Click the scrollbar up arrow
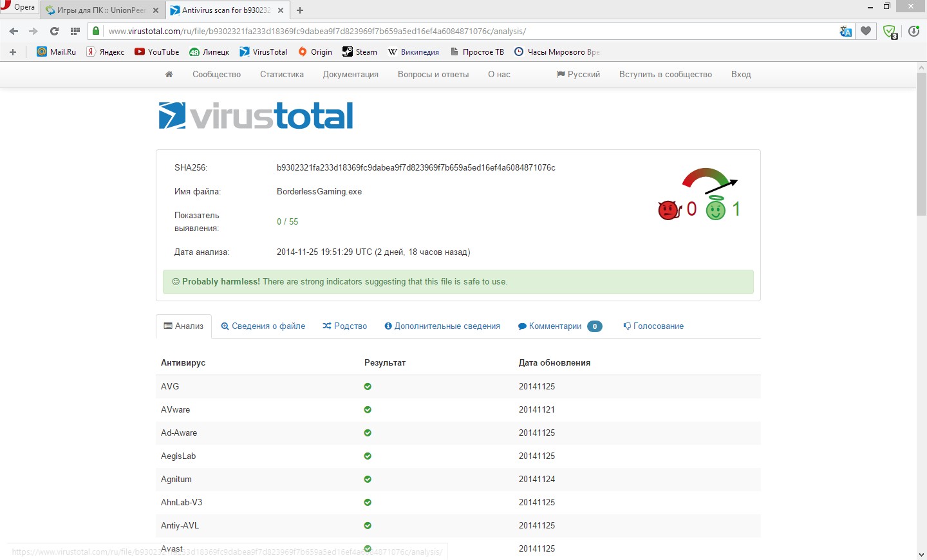Viewport: 927px width, 560px height. 921,67
